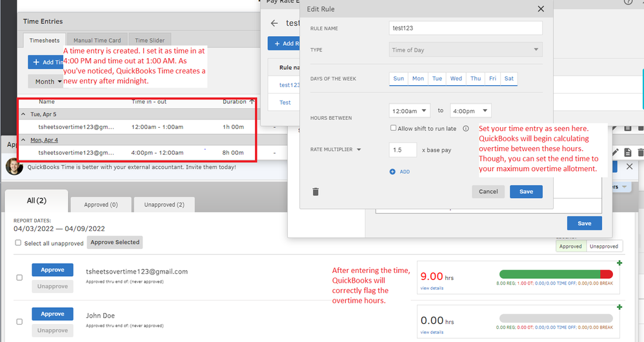Switch to the Manual Time Card tab
This screenshot has width=644, height=342.
pyautogui.click(x=97, y=40)
